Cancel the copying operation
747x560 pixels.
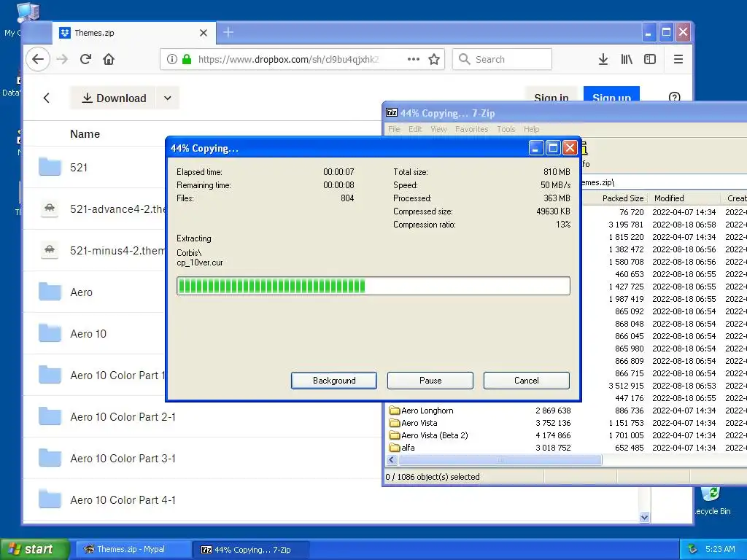527,381
